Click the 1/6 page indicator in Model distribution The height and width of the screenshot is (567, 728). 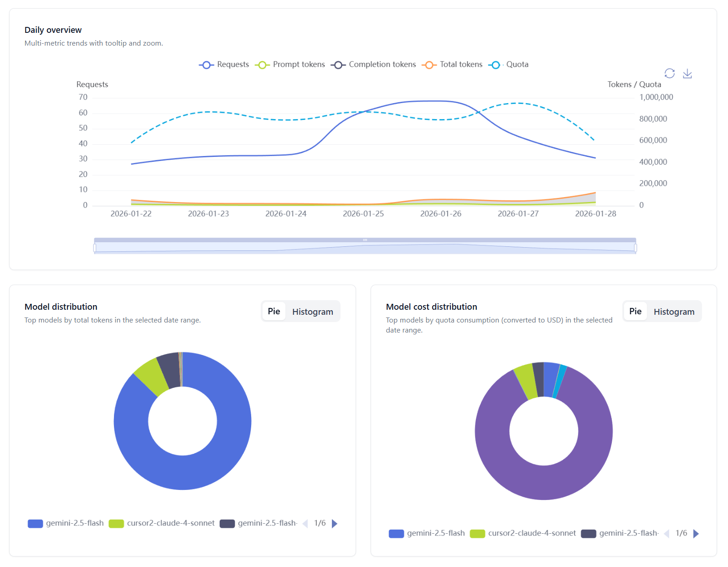click(320, 523)
